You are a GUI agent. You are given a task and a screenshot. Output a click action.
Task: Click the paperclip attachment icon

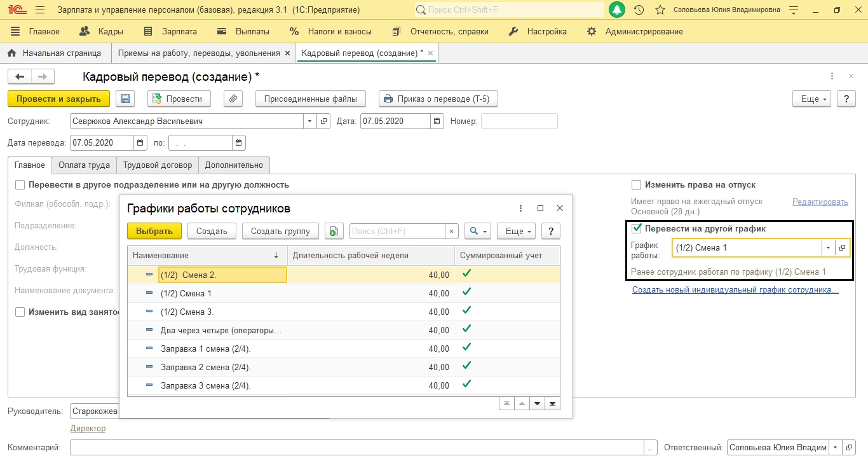[x=233, y=99]
